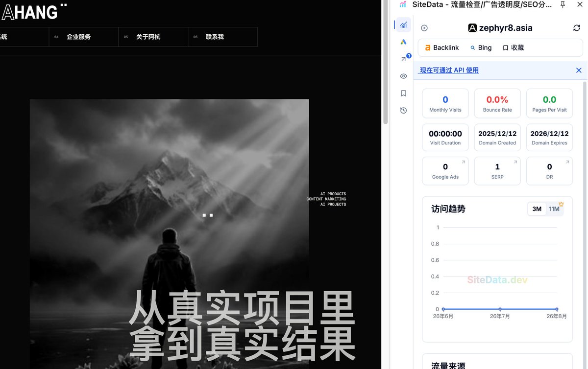Click the website page vertical scrollbar
588x369 pixels.
tap(386, 62)
